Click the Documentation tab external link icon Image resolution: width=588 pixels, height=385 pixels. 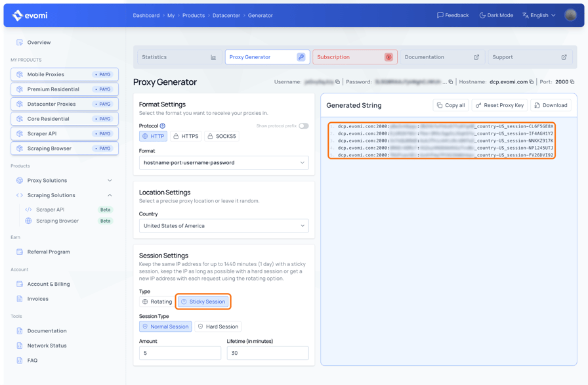pyautogui.click(x=476, y=57)
